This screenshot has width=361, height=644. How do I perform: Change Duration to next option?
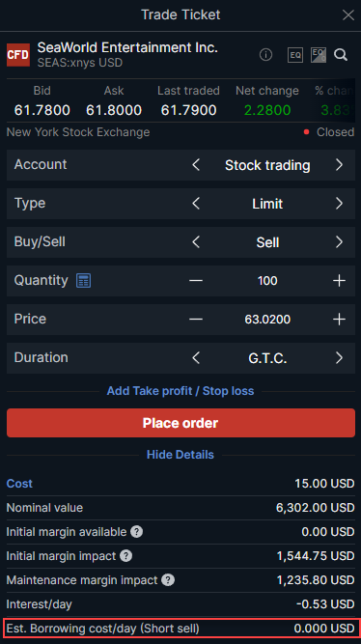point(339,358)
